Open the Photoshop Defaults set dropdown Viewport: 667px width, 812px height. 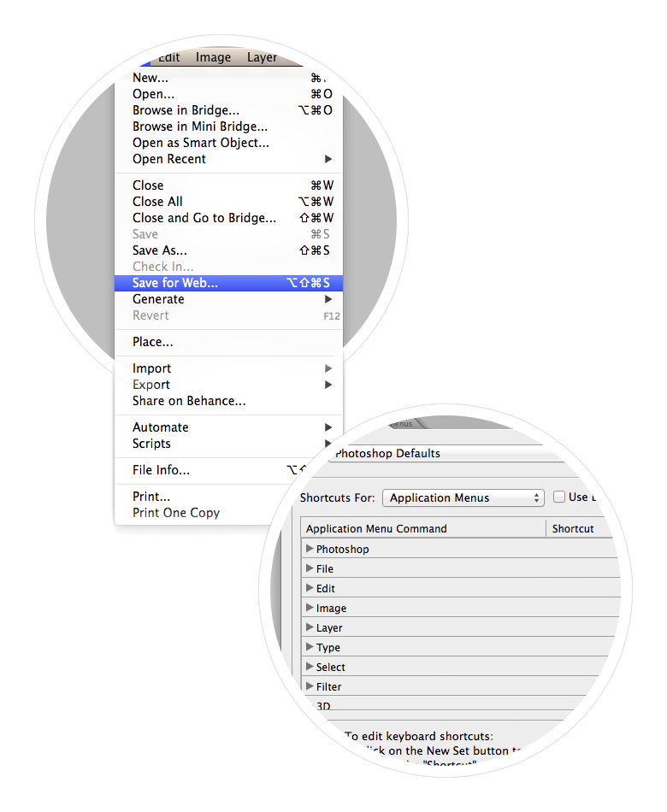point(446,454)
